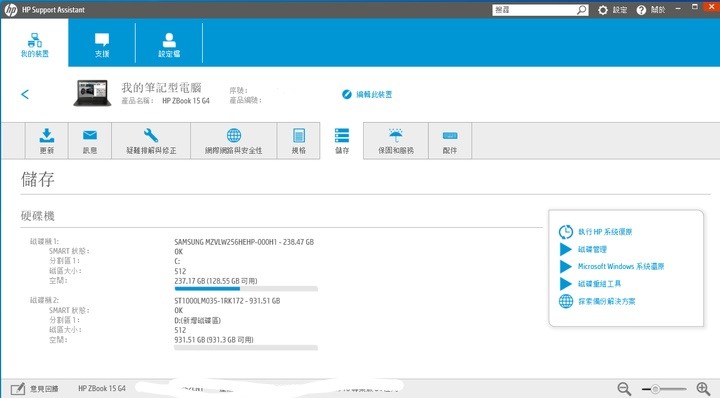The height and width of the screenshot is (398, 720).
Task: Open 磁碟重組工具 defragment tool
Action: [599, 284]
